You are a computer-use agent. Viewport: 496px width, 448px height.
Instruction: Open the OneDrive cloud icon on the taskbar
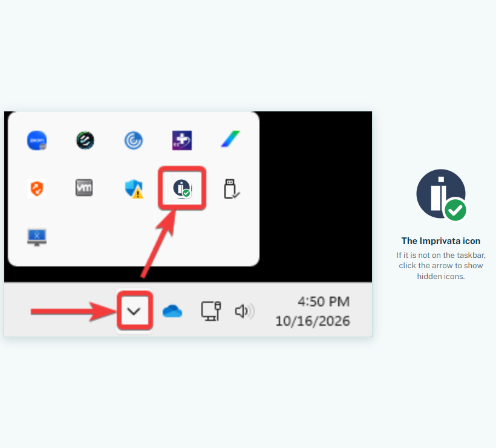tap(172, 311)
